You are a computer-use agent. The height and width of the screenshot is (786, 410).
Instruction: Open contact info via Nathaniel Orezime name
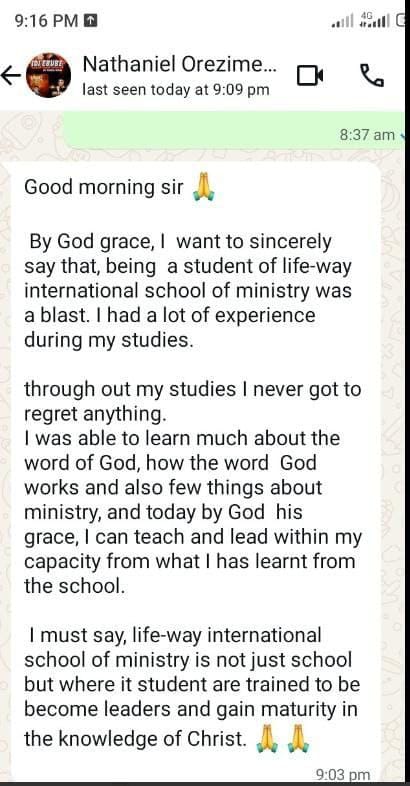[x=179, y=64]
